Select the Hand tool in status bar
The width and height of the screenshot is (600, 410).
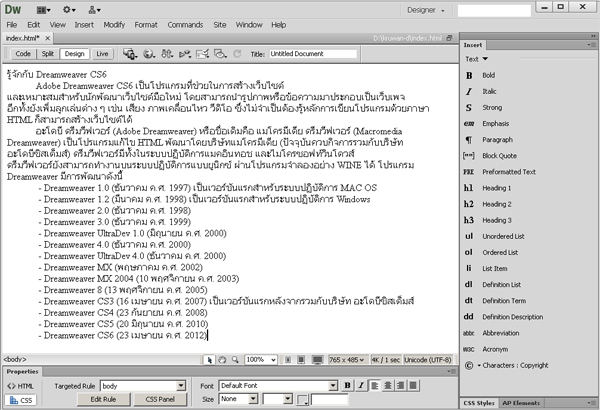(222, 360)
